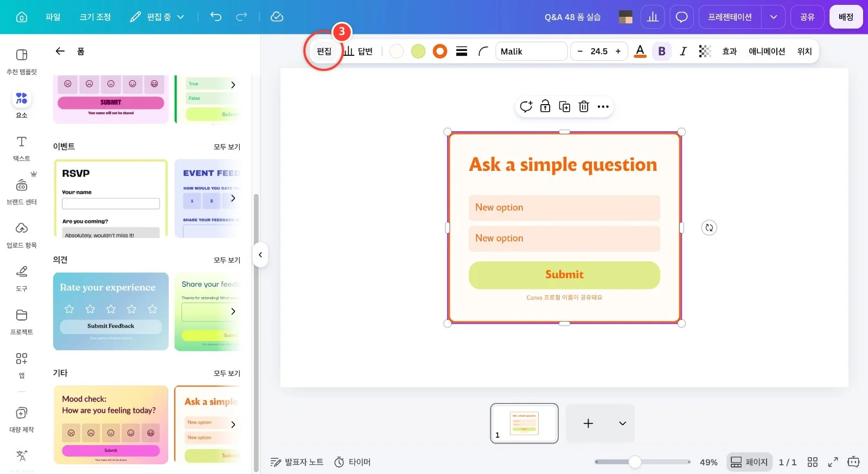Image resolution: width=868 pixels, height=474 pixels.
Task: Toggle the 페이지 thumbnails view
Action: point(749,462)
